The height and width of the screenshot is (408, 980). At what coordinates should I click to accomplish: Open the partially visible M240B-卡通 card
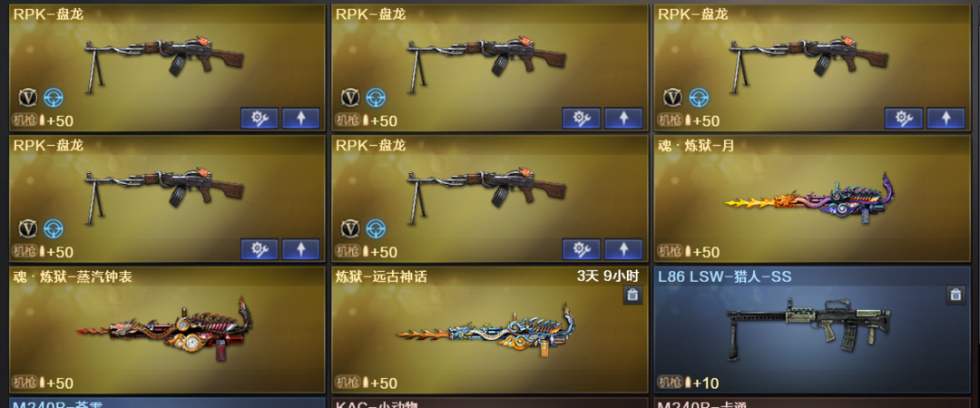[x=812, y=403]
